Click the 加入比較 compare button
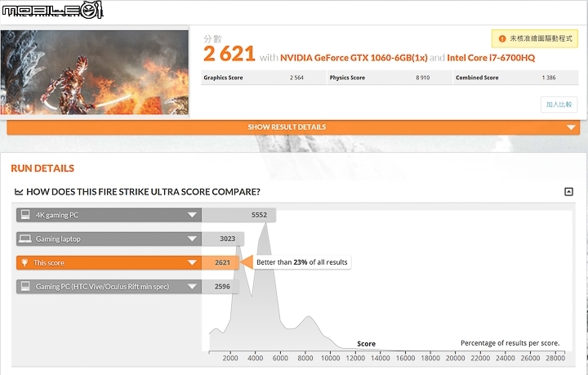This screenshot has height=375, width=588. tap(559, 105)
